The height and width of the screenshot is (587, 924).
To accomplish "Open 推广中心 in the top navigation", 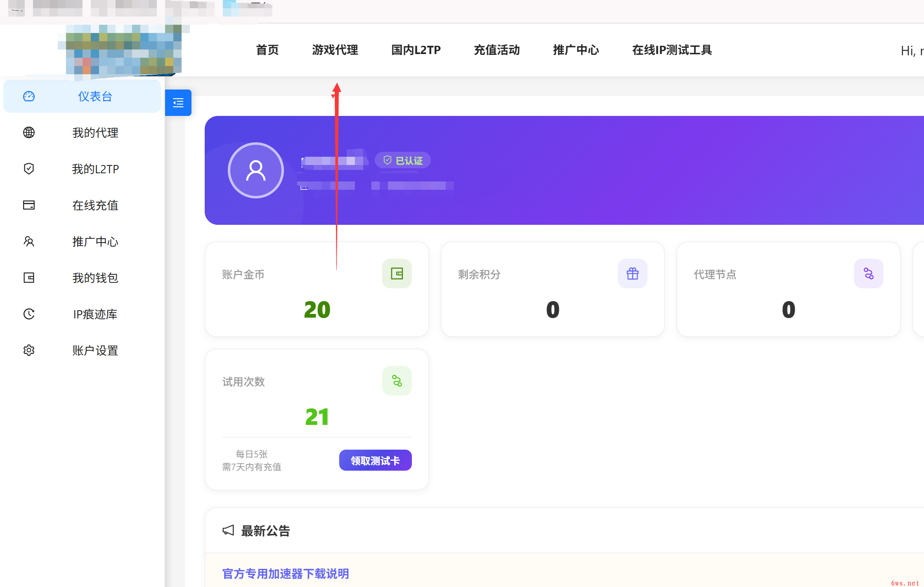I will [576, 50].
